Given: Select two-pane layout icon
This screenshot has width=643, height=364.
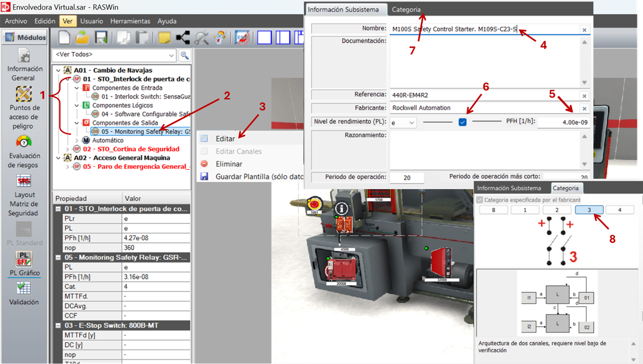Looking at the screenshot, I should 283,37.
